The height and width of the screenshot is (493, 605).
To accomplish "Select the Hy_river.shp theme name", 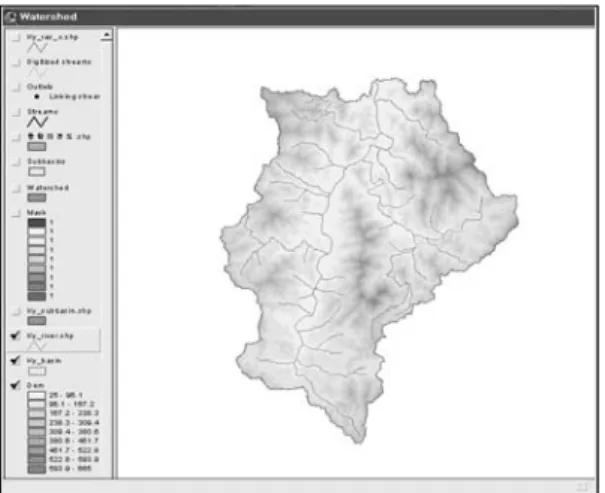I will pos(50,336).
